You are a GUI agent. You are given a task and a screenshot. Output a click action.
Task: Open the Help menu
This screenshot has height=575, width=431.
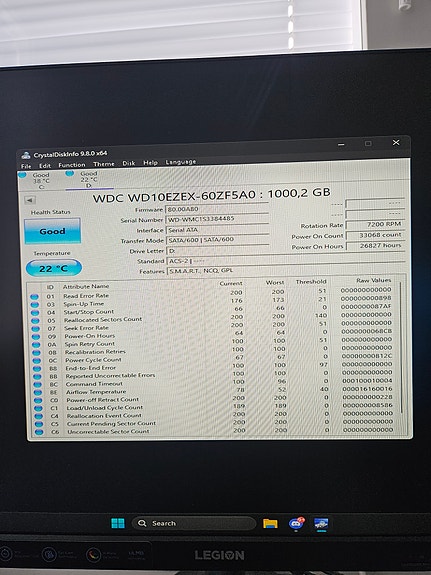150,162
